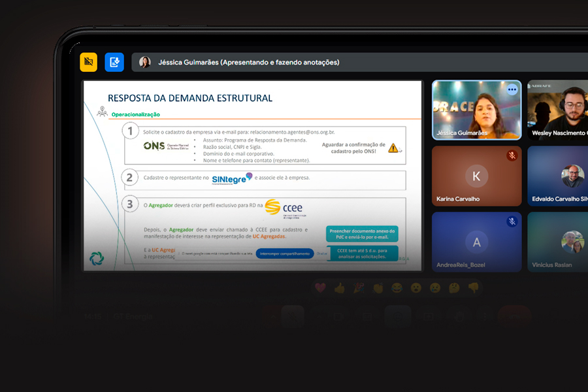
Task: Click 'Razão social, CNPJ e Sigla' bullet
Action: (233, 146)
